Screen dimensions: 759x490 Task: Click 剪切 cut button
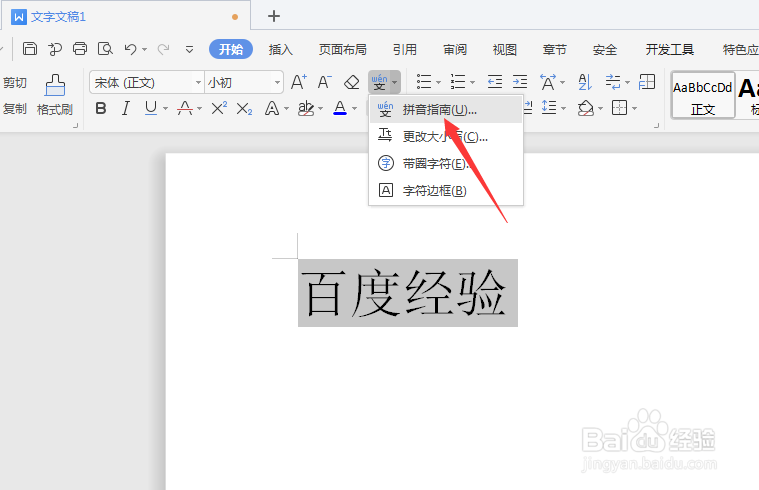pyautogui.click(x=15, y=83)
